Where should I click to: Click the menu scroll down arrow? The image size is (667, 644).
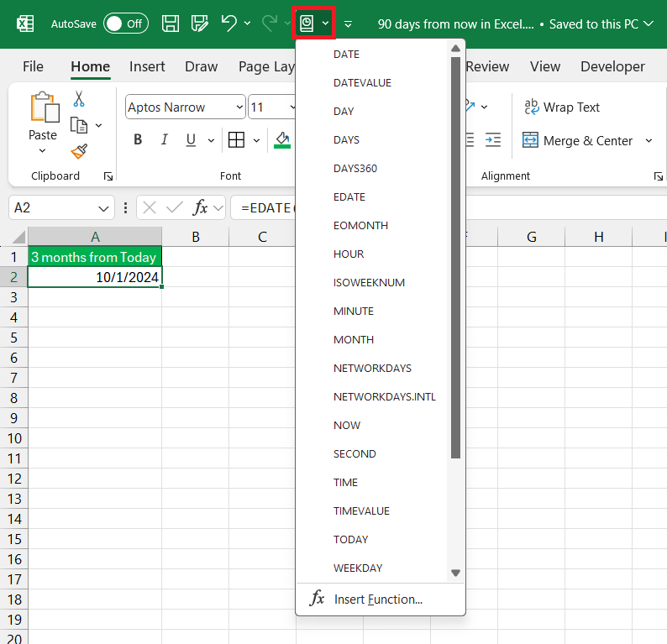455,573
